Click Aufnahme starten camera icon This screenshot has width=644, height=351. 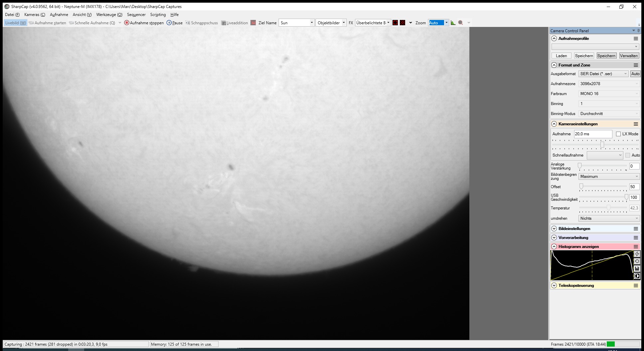click(47, 23)
